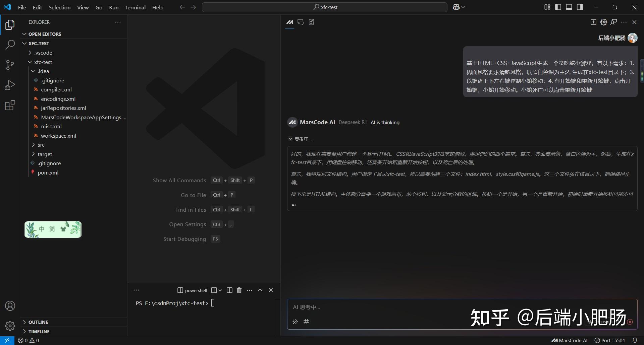This screenshot has width=644, height=345.
Task: Click the errors and warnings counter
Action: [29, 340]
